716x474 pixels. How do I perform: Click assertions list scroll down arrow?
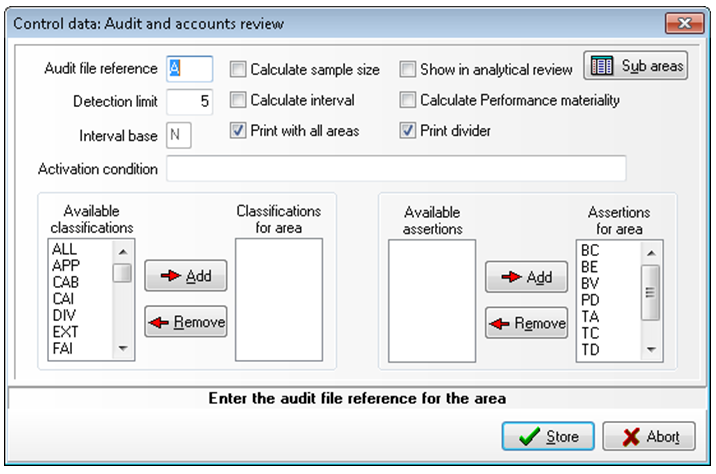click(x=651, y=350)
